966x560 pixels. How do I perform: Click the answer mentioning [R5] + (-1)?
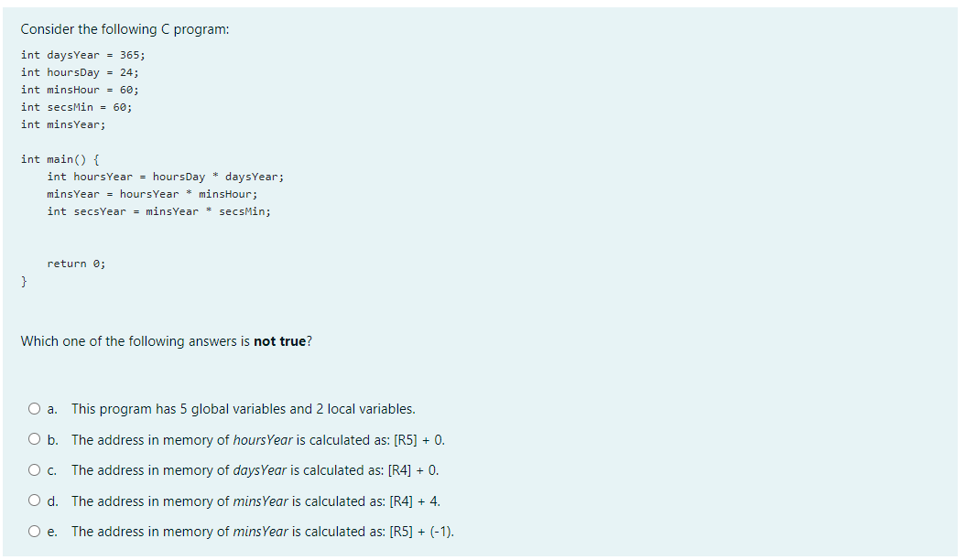click(x=263, y=532)
